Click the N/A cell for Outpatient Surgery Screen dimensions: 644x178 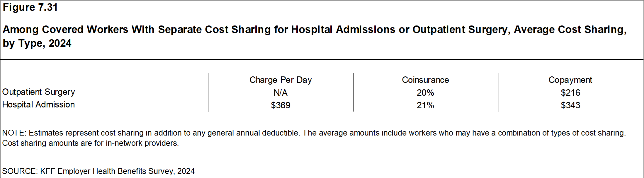point(281,93)
